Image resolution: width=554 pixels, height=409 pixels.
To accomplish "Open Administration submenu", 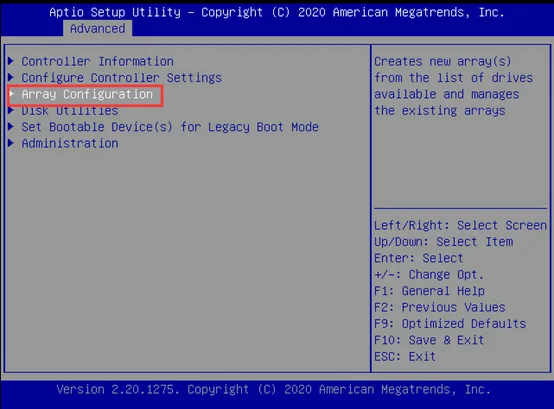I will tap(70, 143).
